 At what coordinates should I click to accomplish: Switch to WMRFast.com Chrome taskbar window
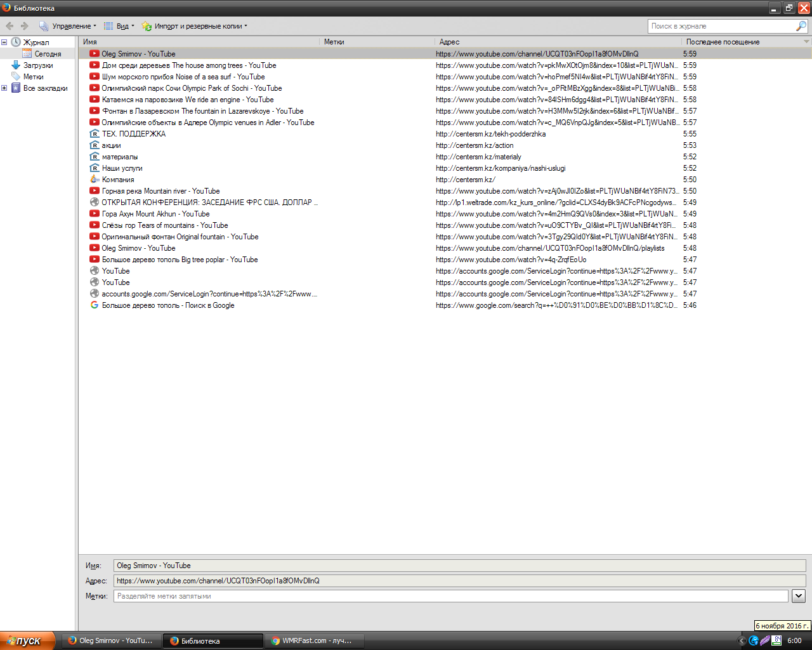(x=314, y=641)
